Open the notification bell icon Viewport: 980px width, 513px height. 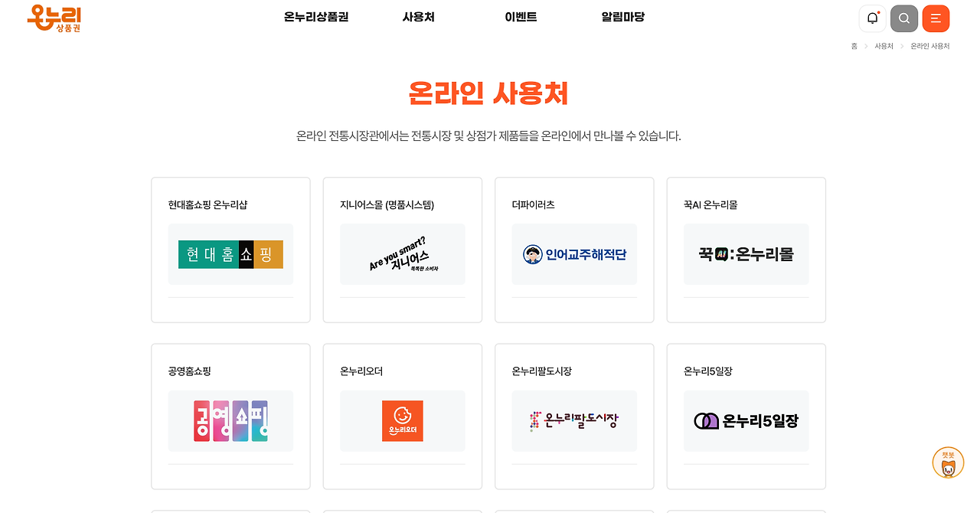click(872, 18)
